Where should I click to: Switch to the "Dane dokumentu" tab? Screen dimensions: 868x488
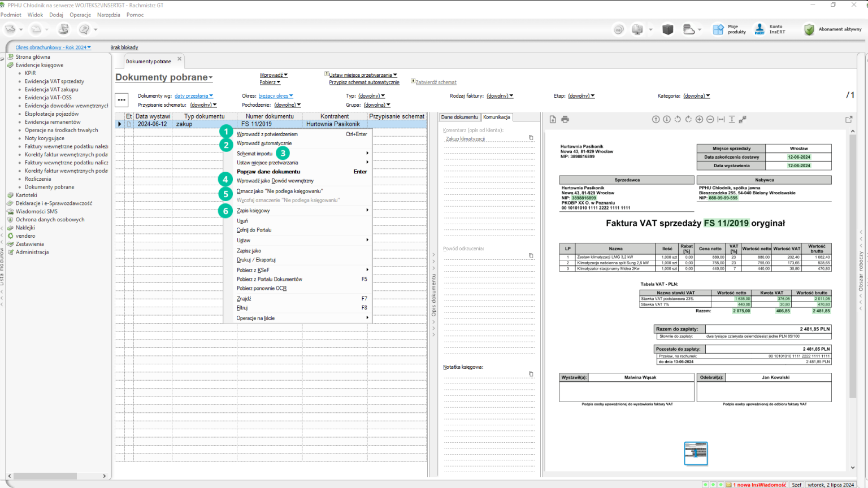[459, 117]
